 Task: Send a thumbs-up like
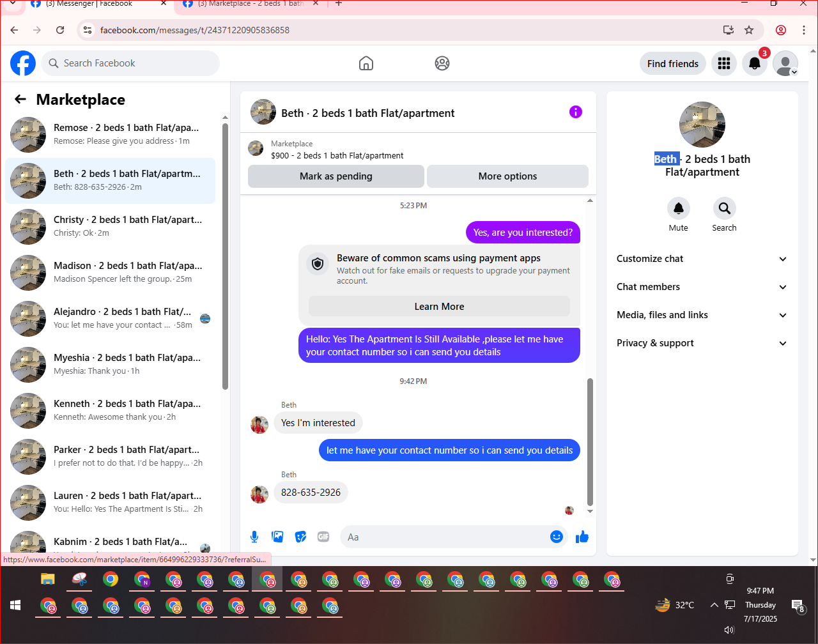pos(582,537)
